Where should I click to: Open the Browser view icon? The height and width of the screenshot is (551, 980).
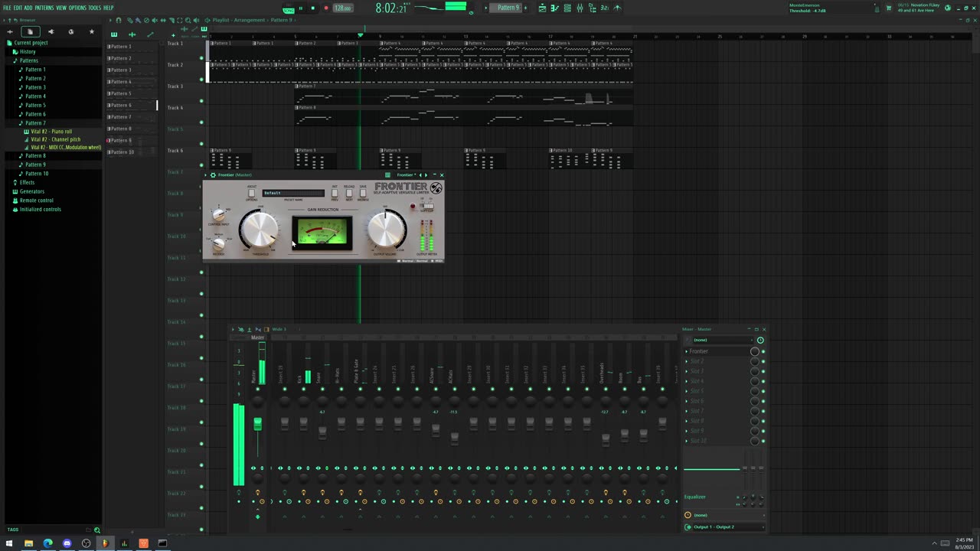click(592, 8)
